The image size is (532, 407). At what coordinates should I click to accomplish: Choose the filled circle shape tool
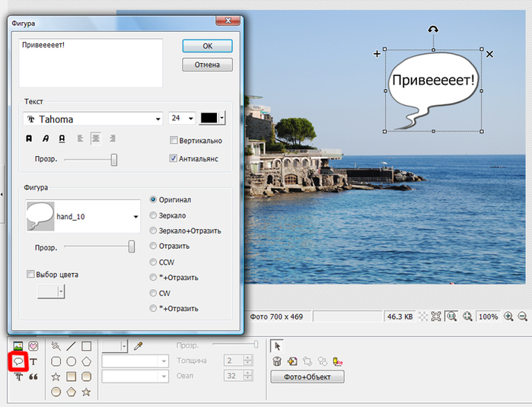coord(56,392)
